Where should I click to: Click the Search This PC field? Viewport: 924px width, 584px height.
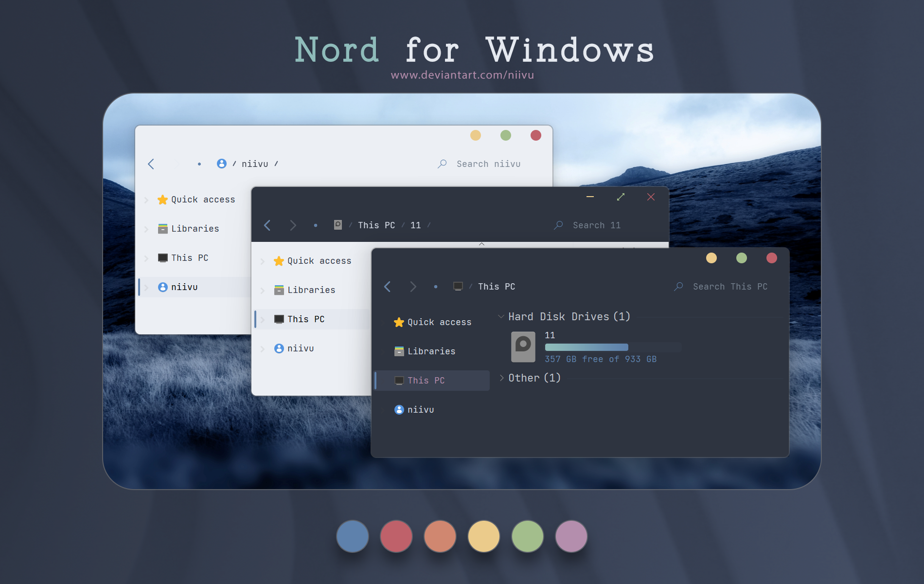[730, 287]
